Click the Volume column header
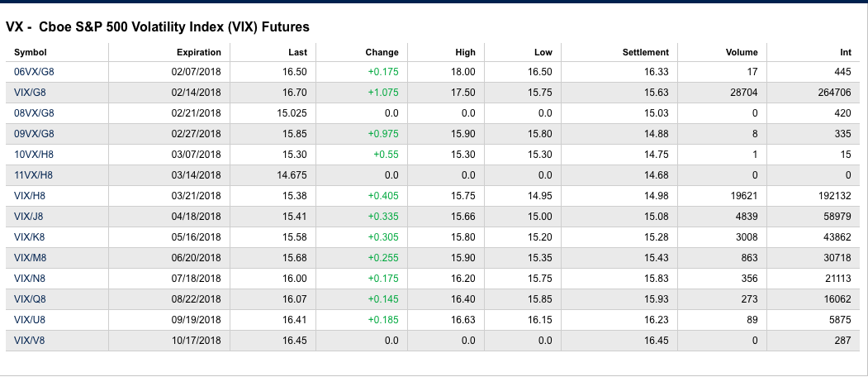This screenshot has width=868, height=377. [741, 52]
